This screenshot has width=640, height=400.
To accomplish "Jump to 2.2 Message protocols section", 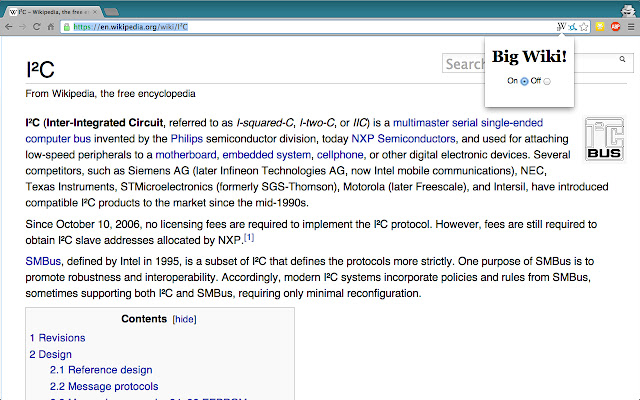I will 104,386.
